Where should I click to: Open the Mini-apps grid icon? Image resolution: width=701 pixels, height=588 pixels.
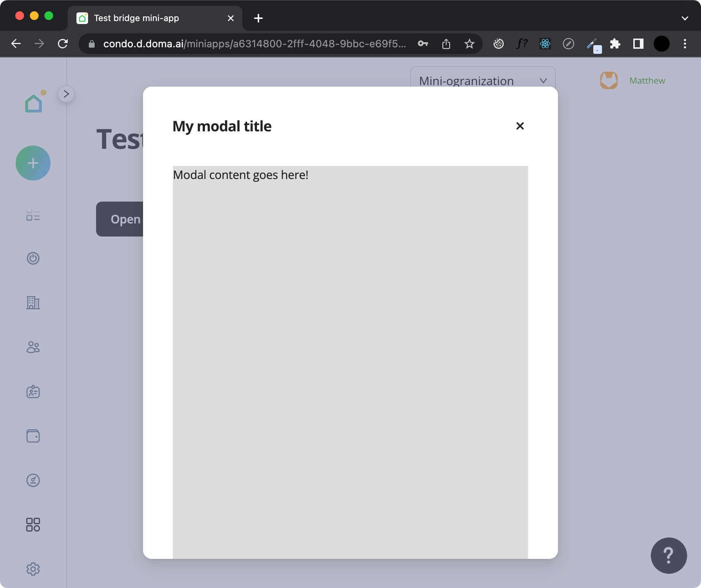tap(33, 524)
